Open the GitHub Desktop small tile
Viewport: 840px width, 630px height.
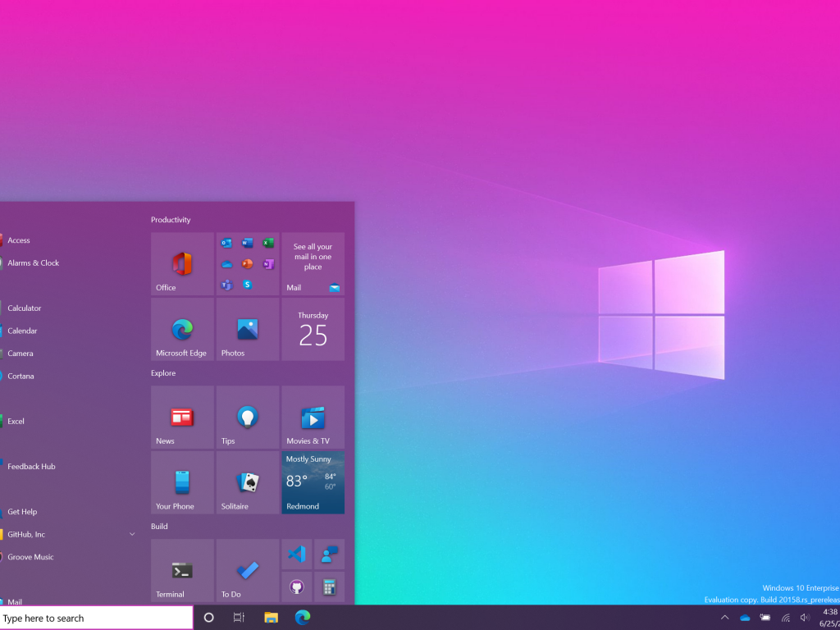(x=297, y=587)
